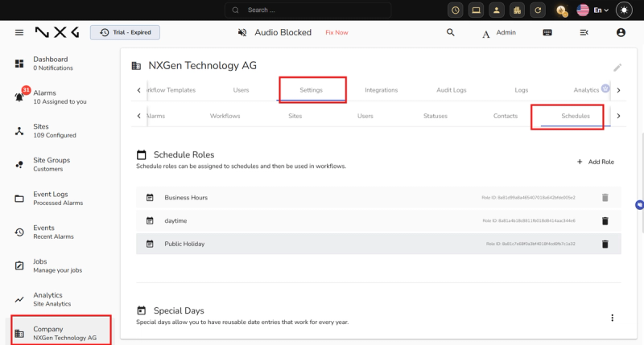The image size is (644, 345).
Task: Click the NXG logo
Action: (56, 32)
